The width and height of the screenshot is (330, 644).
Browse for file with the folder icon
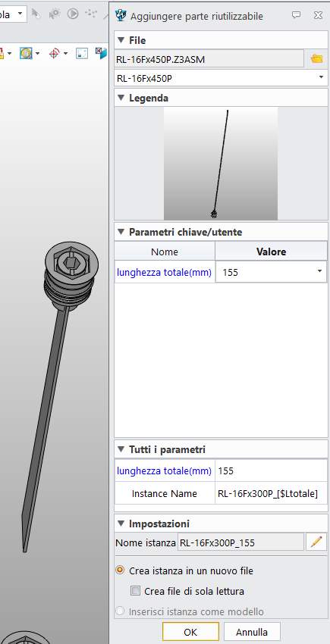tap(316, 59)
